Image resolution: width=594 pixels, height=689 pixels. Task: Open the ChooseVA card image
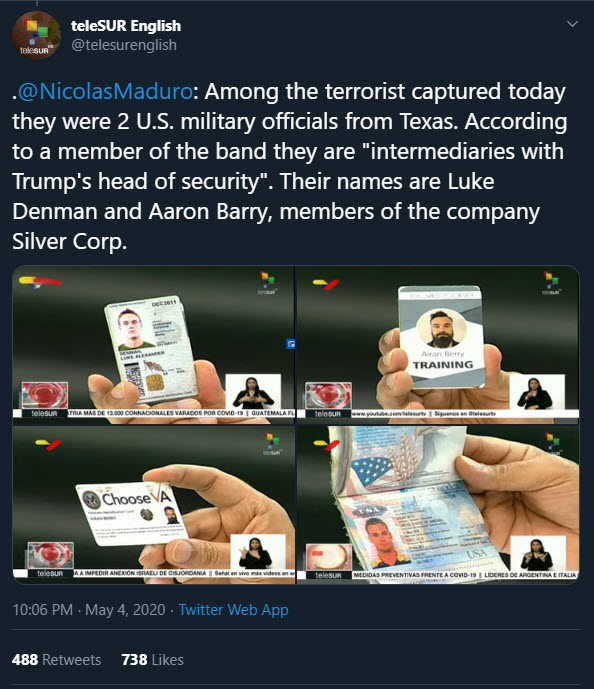(153, 505)
